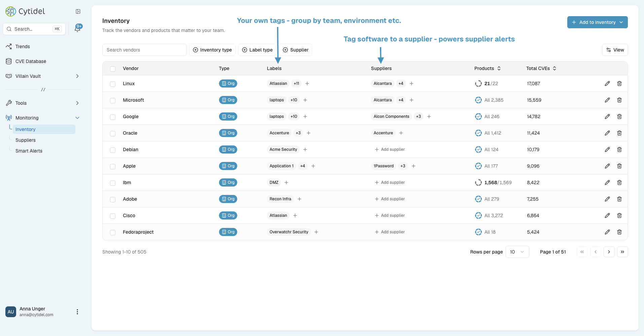Image resolution: width=644 pixels, height=336 pixels.
Task: Tick the Google row checkbox
Action: (x=113, y=117)
